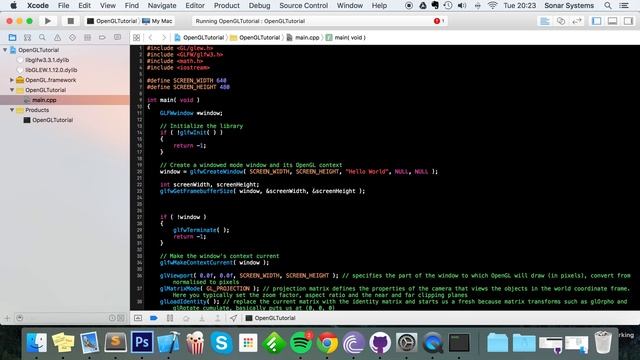Open the main( void ) symbol list
The height and width of the screenshot is (360, 640).
pos(345,38)
